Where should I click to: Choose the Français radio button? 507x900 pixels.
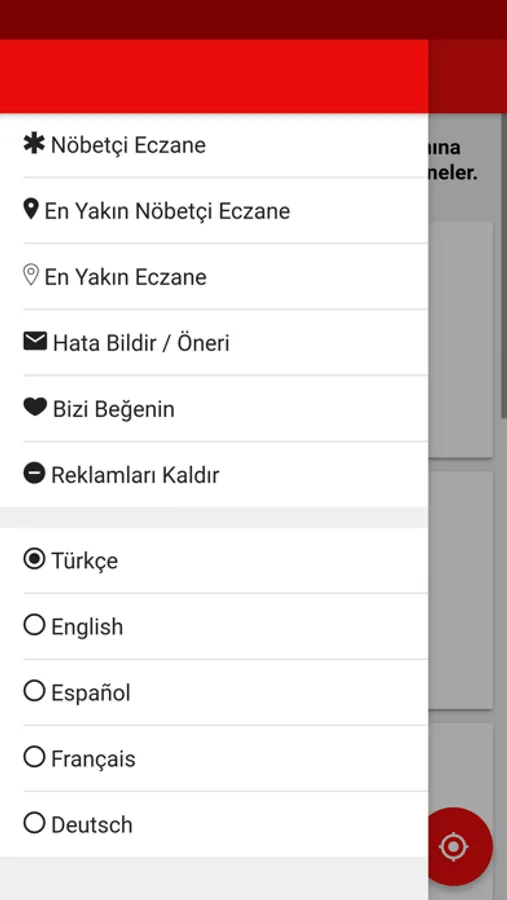click(x=34, y=757)
